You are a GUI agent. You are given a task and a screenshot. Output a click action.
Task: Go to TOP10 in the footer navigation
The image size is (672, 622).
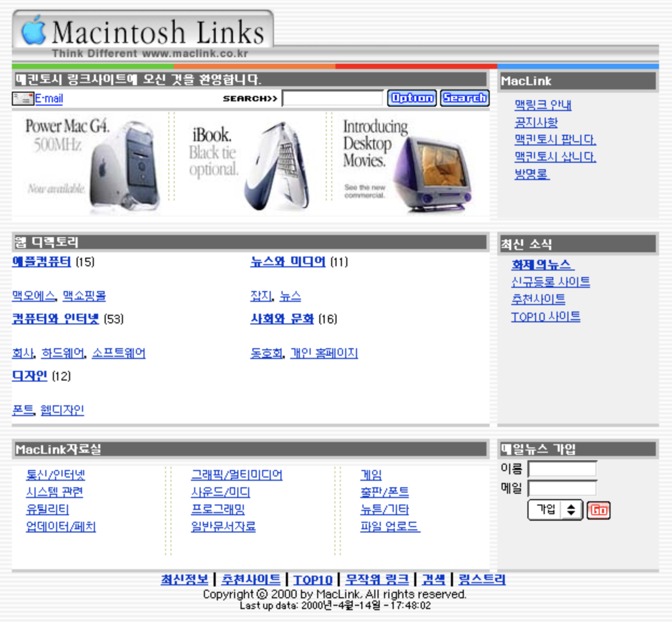(x=313, y=580)
